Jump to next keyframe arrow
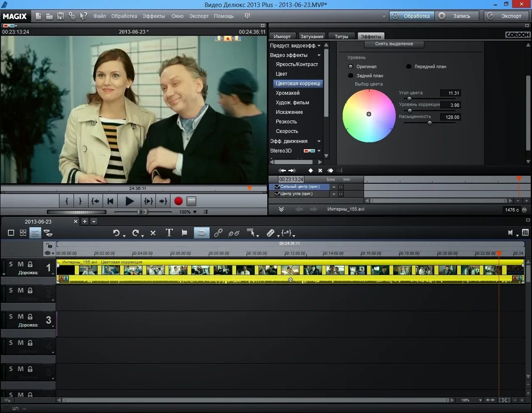 (x=292, y=170)
